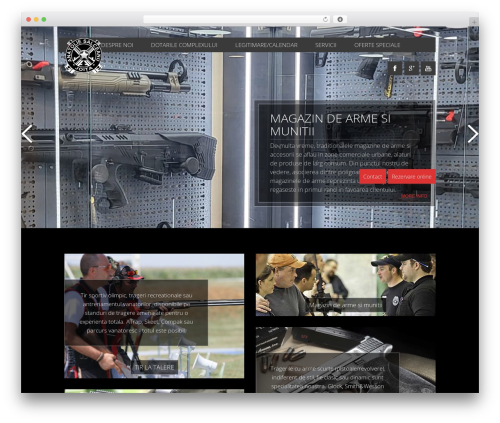Click the shooting club logo emblem
500x423 pixels.
pyautogui.click(x=83, y=56)
